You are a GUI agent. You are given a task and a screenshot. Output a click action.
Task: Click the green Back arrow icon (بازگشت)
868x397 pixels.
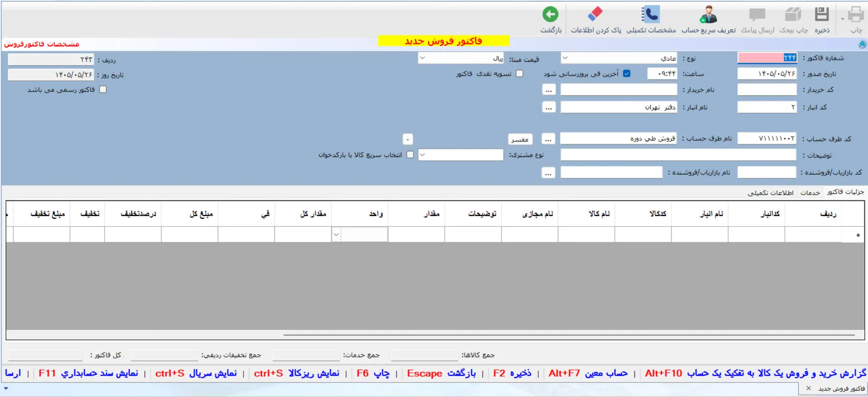coord(551,15)
